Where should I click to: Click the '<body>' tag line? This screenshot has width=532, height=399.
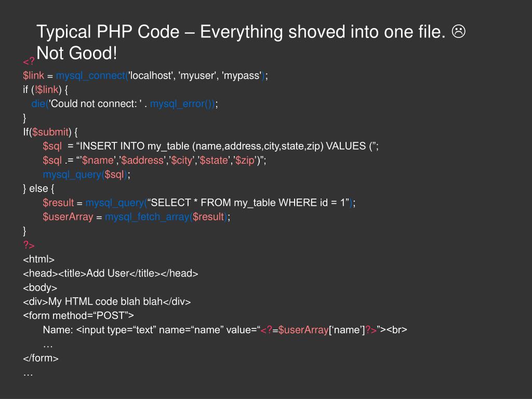(40, 288)
